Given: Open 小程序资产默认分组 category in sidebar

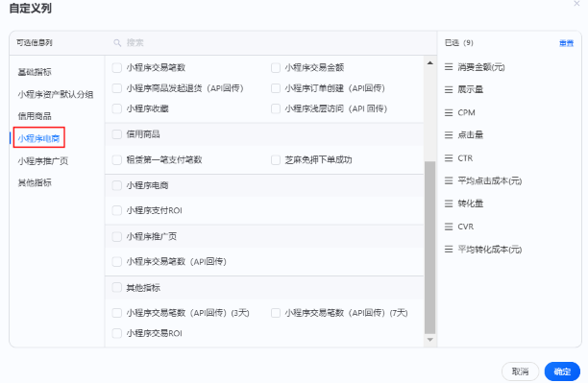Looking at the screenshot, I should click(56, 94).
